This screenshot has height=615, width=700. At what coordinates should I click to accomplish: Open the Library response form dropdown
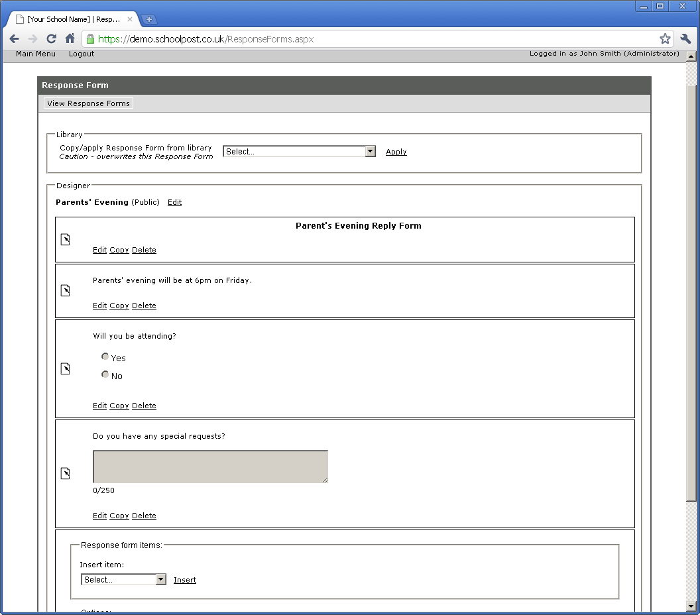(370, 151)
